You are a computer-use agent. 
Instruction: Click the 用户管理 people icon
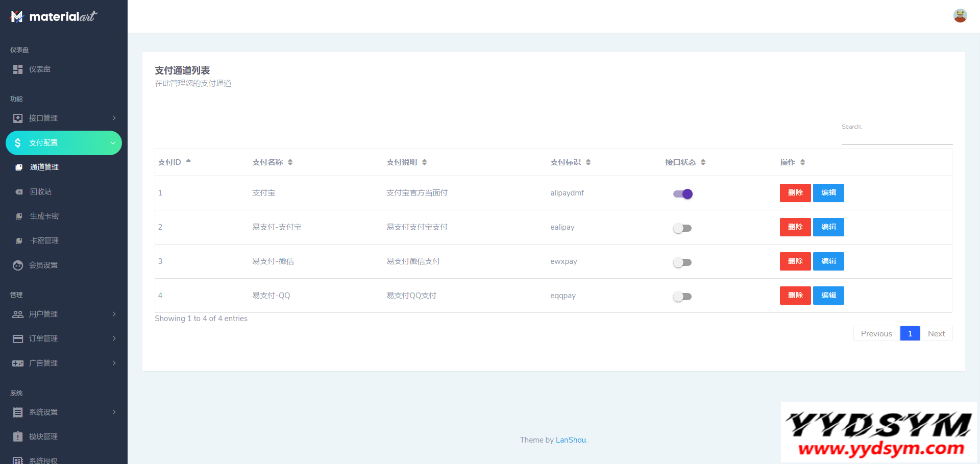point(18,314)
